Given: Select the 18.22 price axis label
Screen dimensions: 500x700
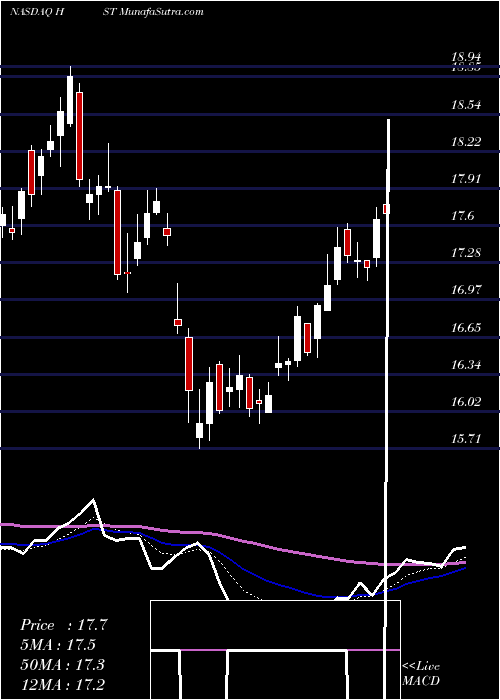Looking at the screenshot, I should pos(467,142).
